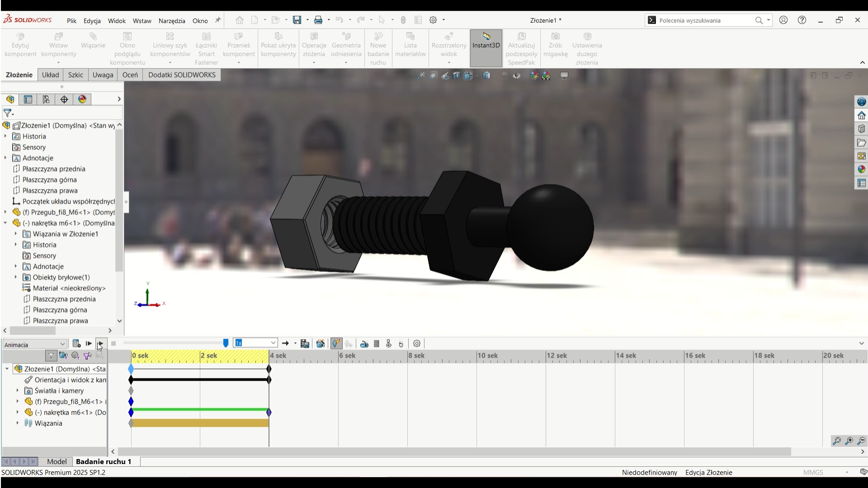Screen dimensions: 868x488
Task: Open the Animacja study type dropdown
Action: 62,345
